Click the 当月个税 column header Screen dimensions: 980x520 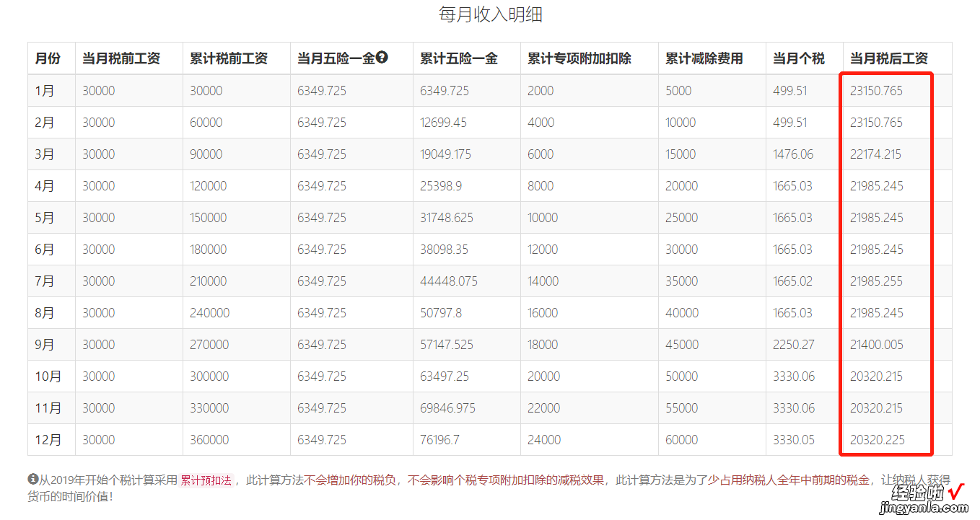798,58
